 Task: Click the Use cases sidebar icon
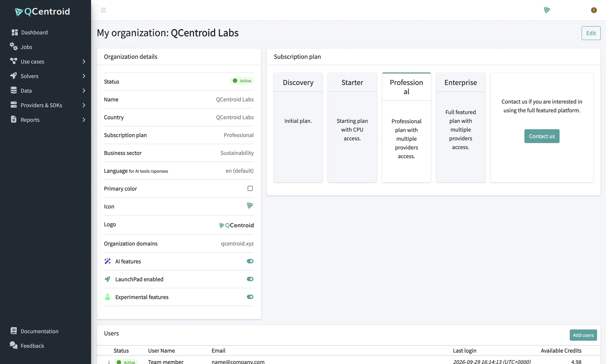(x=13, y=61)
